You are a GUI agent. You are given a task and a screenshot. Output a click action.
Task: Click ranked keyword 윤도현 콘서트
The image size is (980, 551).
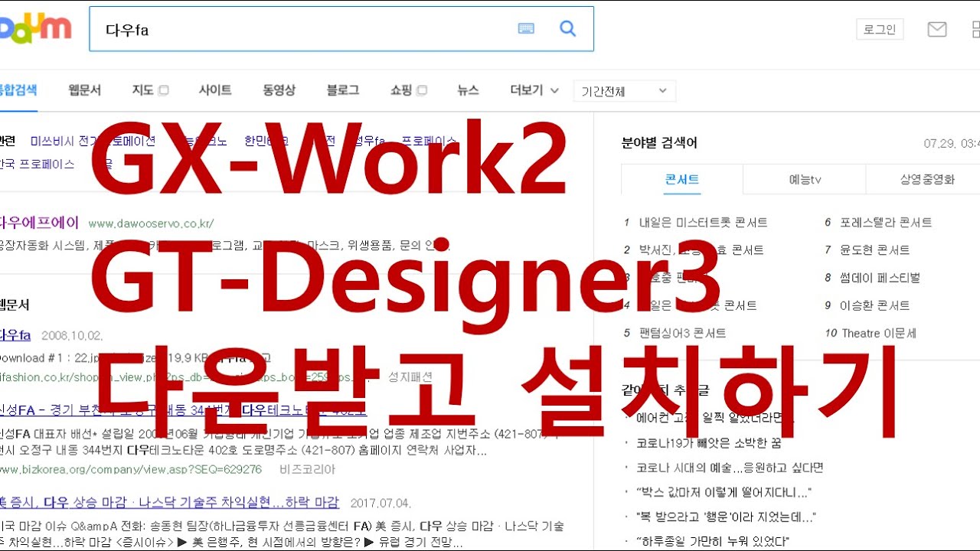coord(874,250)
